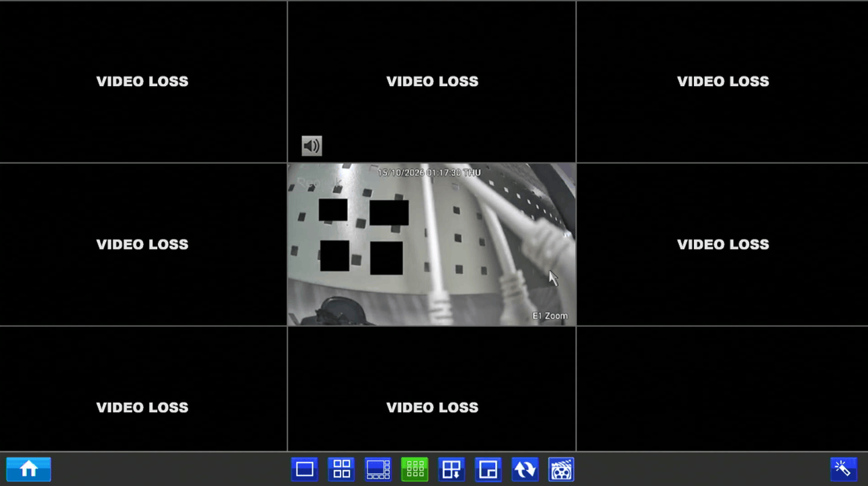Viewport: 868px width, 486px height.
Task: Select the bottom-center Video Loss channel
Action: [x=432, y=389]
